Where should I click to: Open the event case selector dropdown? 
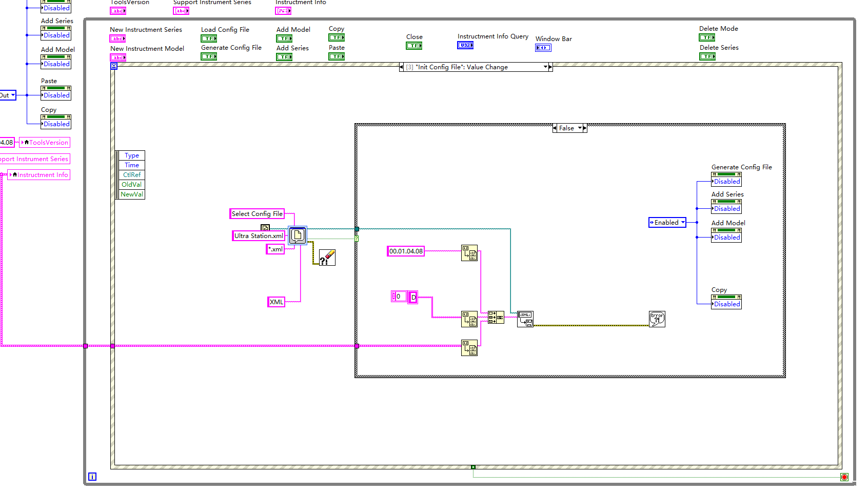(x=545, y=67)
